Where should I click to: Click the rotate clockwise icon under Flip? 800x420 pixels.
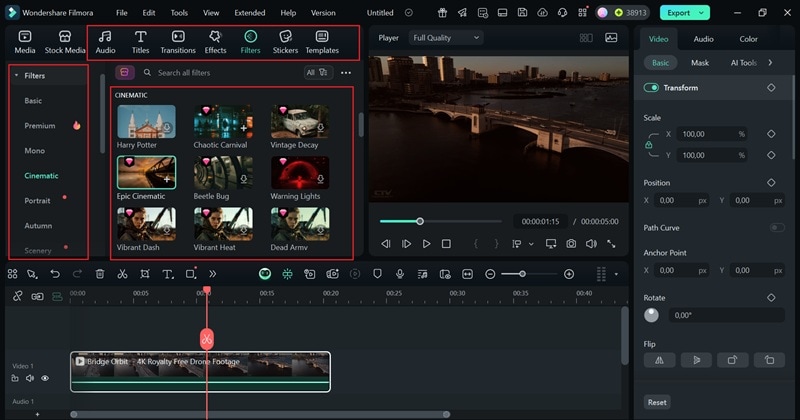coord(733,360)
